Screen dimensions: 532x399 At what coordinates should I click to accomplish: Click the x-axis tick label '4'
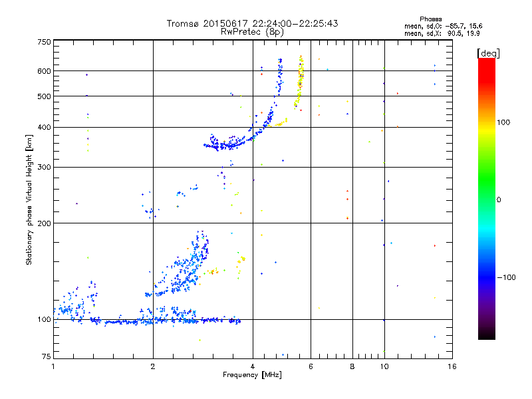pyautogui.click(x=253, y=366)
